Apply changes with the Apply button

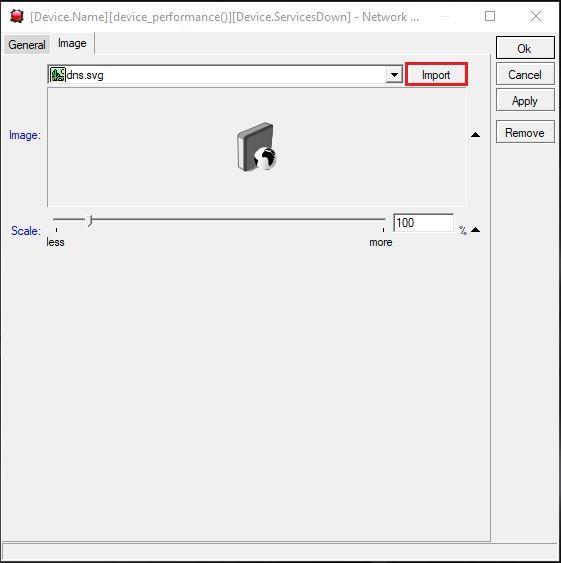(525, 101)
